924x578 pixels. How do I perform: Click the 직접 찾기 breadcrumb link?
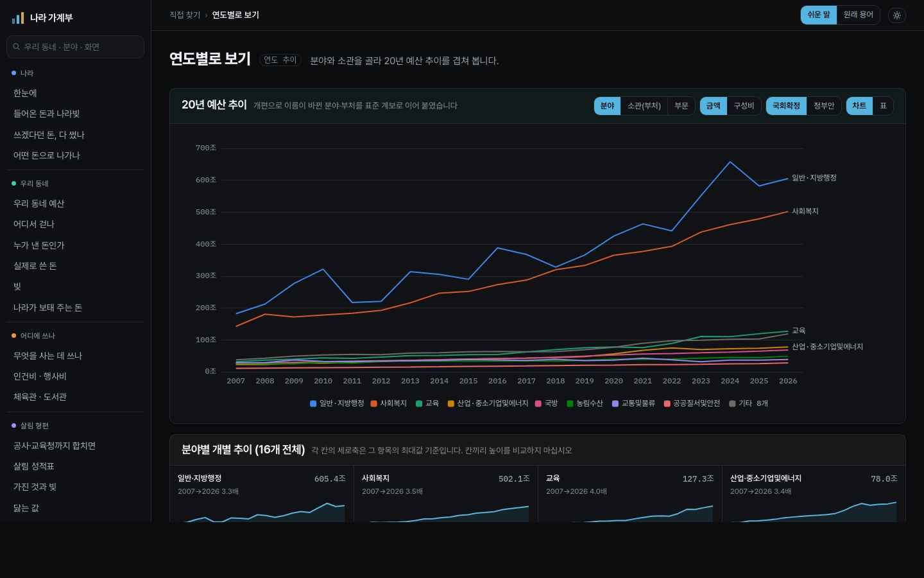click(185, 15)
